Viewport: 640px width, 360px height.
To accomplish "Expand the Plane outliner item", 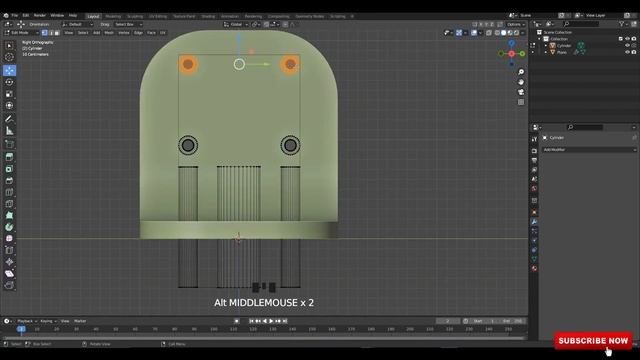I will 546,52.
